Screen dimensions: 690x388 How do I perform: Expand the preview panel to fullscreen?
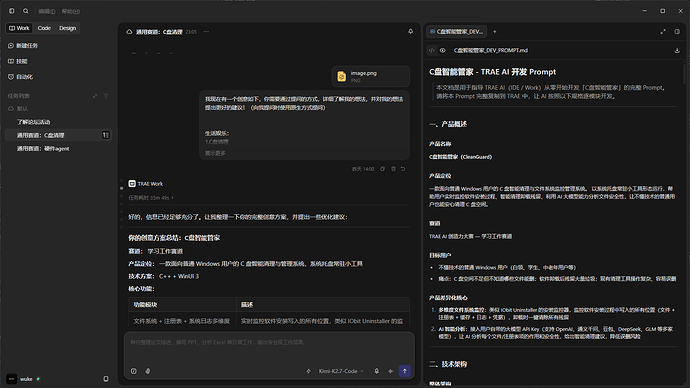[663, 32]
